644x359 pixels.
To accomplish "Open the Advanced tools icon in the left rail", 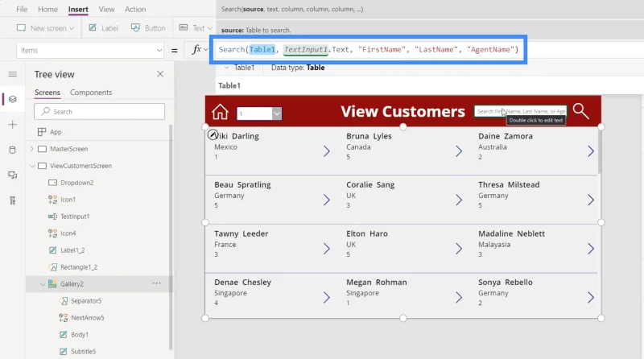I will [x=13, y=200].
